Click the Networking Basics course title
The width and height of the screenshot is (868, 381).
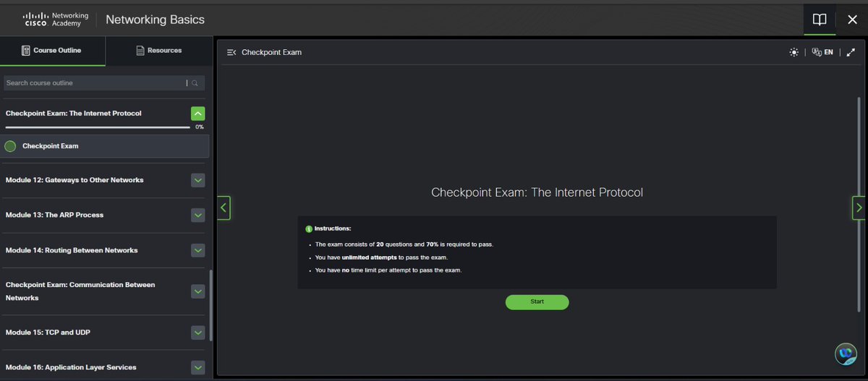[155, 20]
